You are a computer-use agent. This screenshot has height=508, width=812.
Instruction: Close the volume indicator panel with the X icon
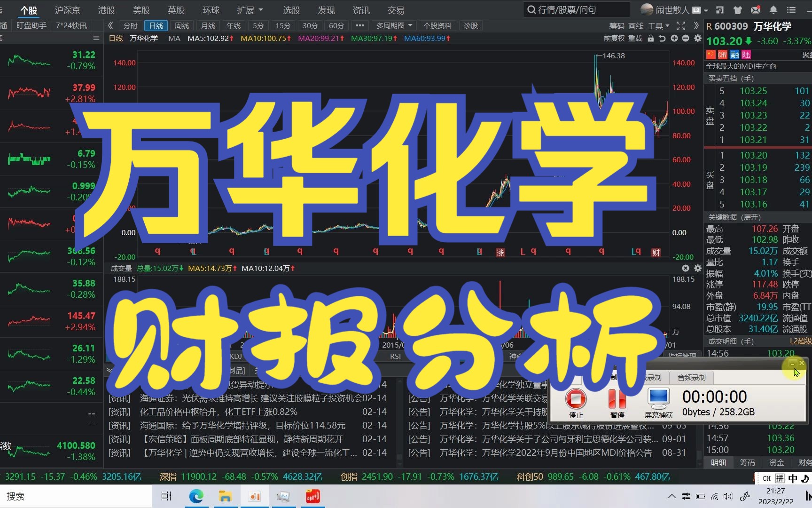coord(686,268)
